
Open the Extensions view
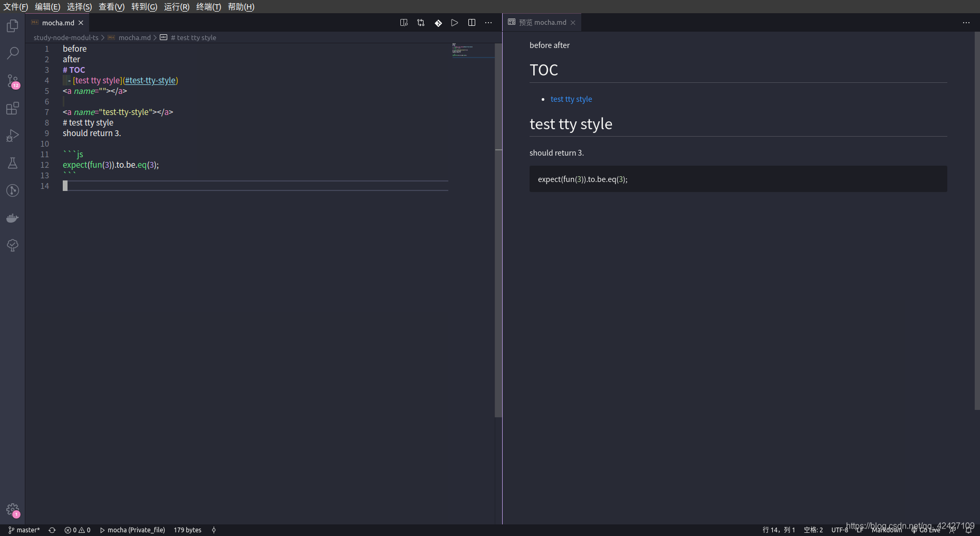pos(13,108)
